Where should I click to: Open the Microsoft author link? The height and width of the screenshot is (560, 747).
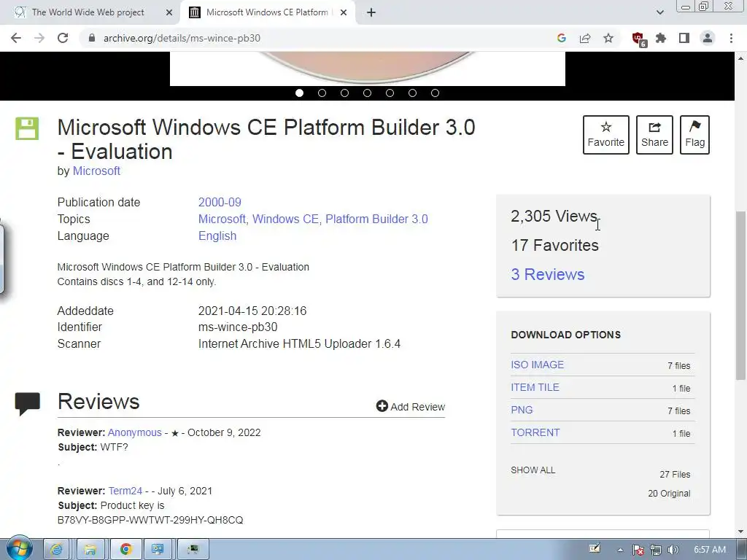96,171
